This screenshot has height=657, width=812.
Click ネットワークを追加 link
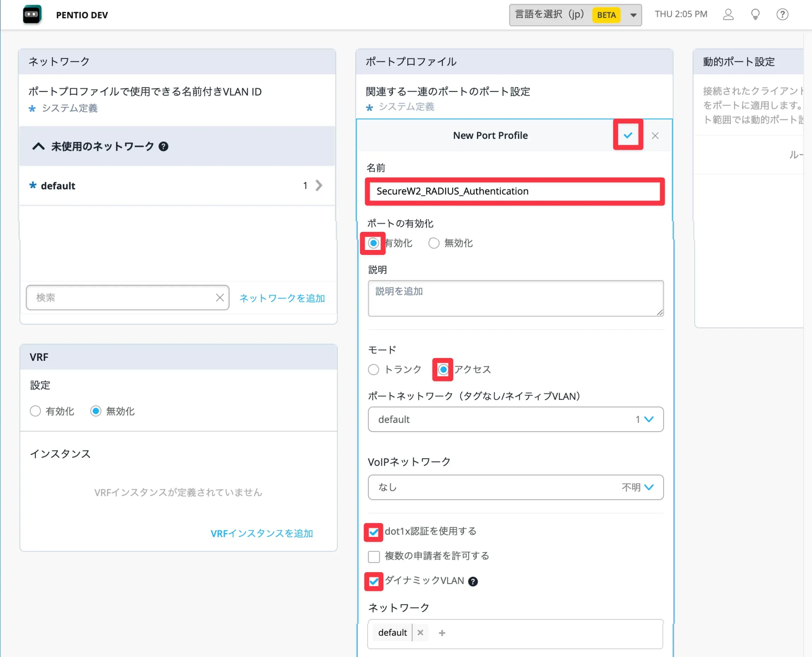tap(282, 298)
